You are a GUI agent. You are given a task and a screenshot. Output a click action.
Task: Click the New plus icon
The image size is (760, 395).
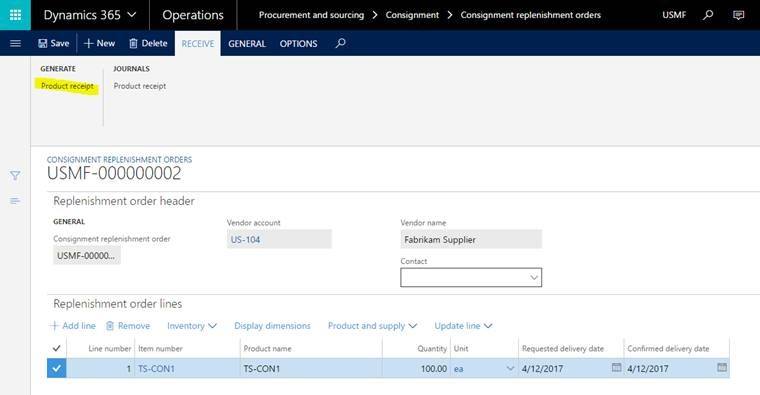(x=88, y=43)
